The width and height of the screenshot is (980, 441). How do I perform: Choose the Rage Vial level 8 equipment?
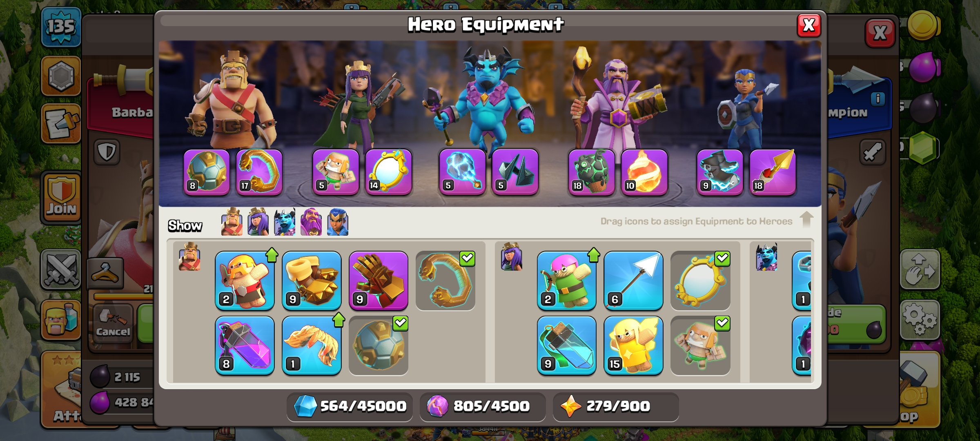pyautogui.click(x=245, y=345)
